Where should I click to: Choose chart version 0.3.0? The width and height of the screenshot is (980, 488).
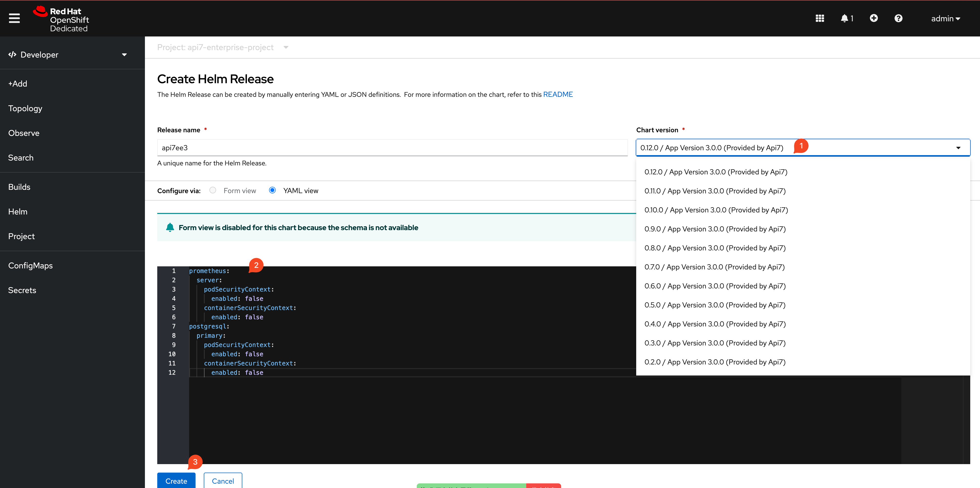803,343
